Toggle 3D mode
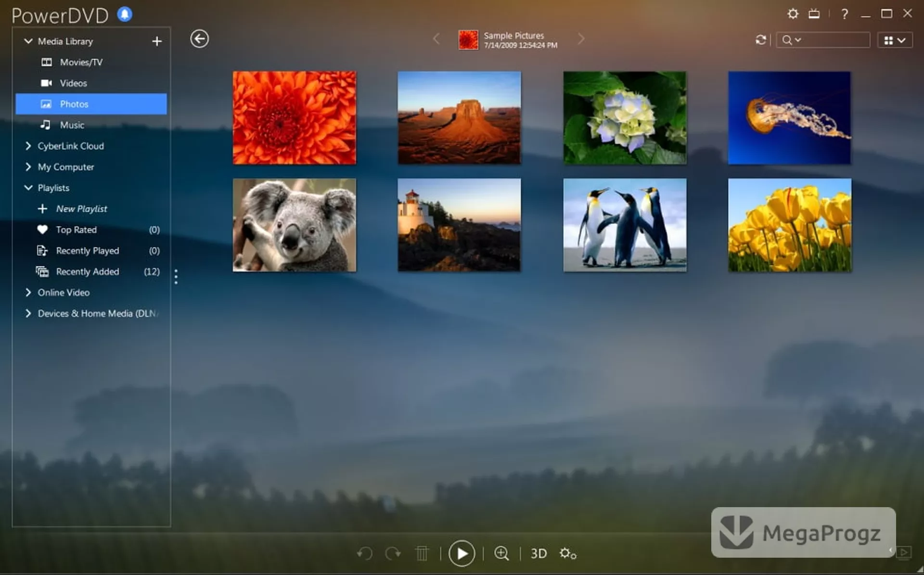Viewport: 924px width, 575px height. [539, 554]
